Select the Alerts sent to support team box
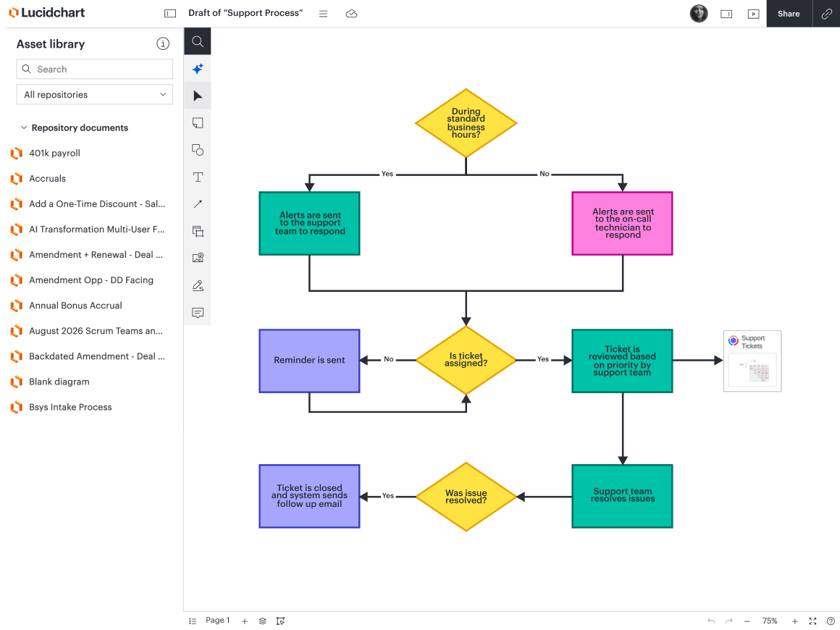The image size is (840, 630). [309, 223]
